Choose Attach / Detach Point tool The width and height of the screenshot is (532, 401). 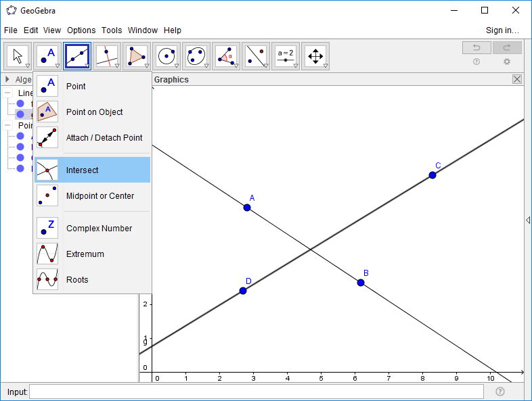(x=92, y=138)
